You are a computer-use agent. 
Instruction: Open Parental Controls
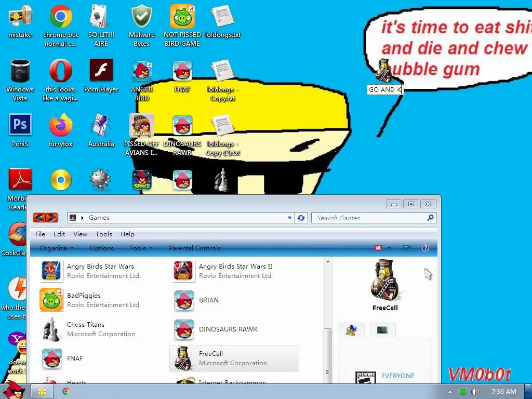[194, 248]
